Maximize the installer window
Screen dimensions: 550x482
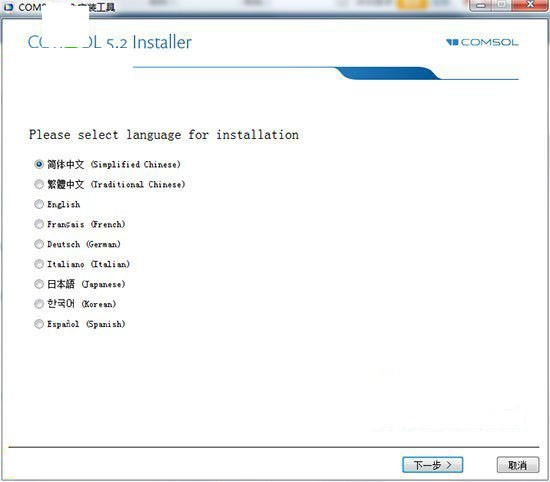coord(502,5)
